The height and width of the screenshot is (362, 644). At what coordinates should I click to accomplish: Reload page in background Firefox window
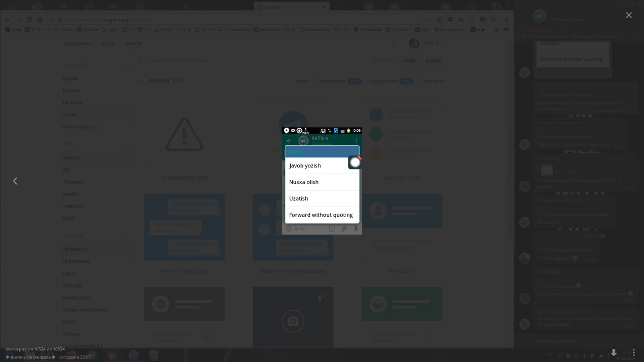[30, 20]
